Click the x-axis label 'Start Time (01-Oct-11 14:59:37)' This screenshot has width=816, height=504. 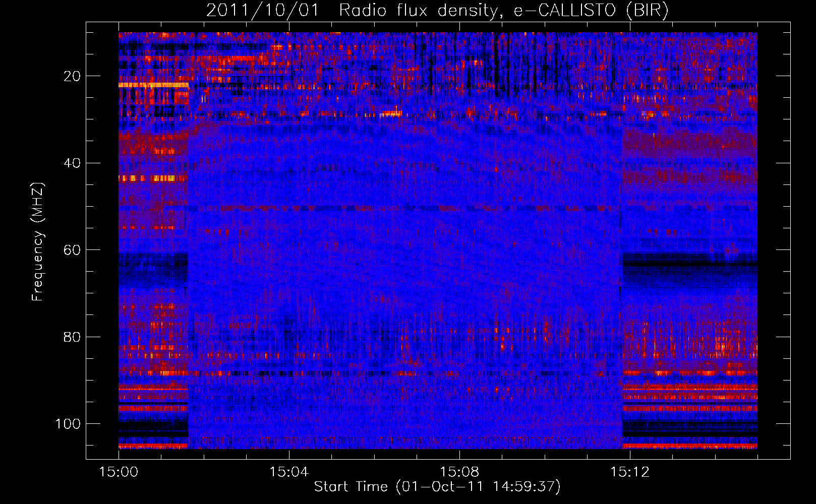(x=437, y=487)
